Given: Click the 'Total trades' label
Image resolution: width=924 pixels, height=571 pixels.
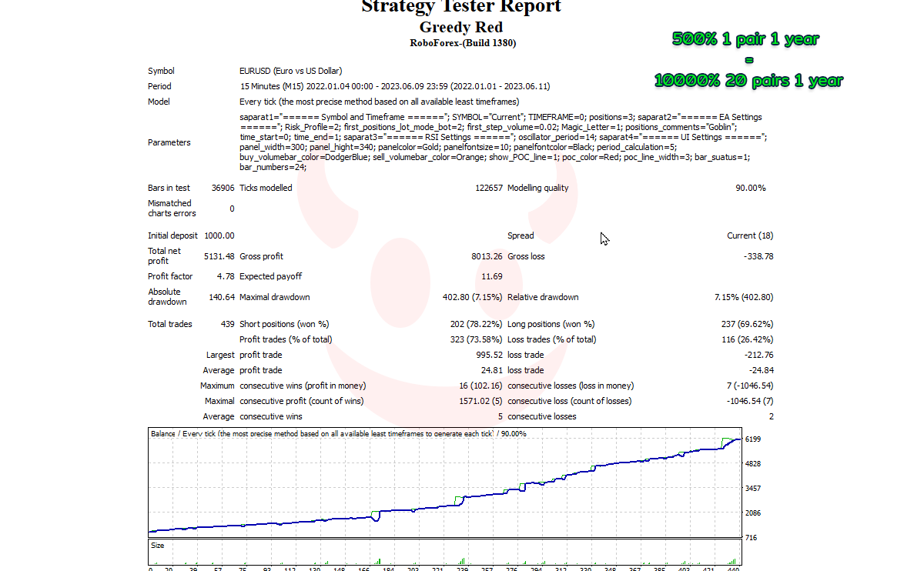Looking at the screenshot, I should tap(170, 324).
